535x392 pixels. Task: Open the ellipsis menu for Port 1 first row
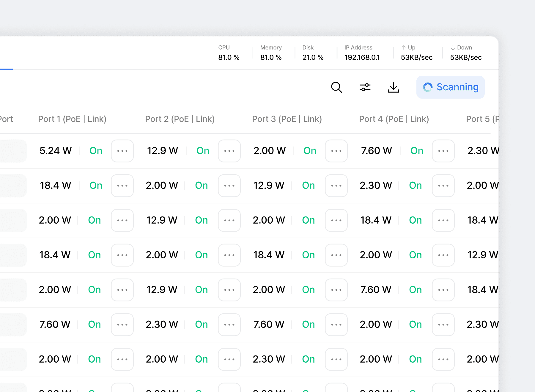tap(122, 151)
